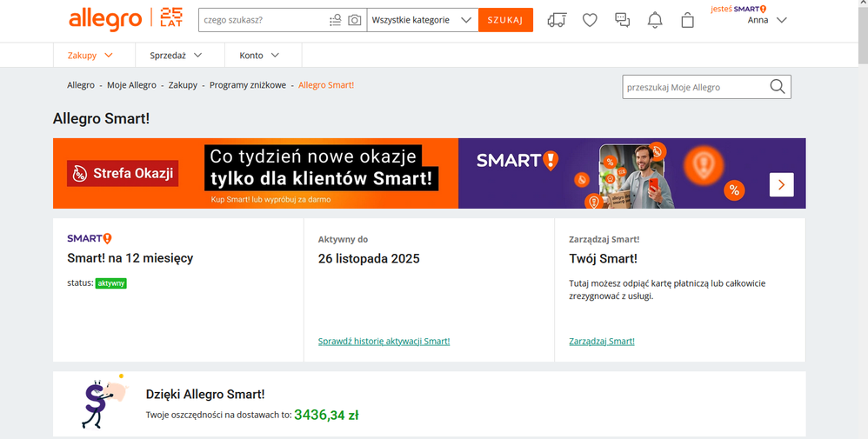Viewport: 868px width, 439px height.
Task: Click the green 'aktywny' status badge
Action: pos(110,283)
